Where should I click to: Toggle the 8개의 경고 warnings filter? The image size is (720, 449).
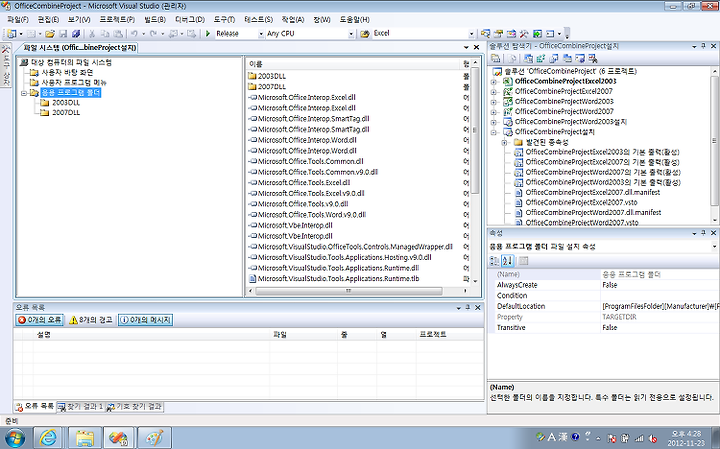pos(91,320)
